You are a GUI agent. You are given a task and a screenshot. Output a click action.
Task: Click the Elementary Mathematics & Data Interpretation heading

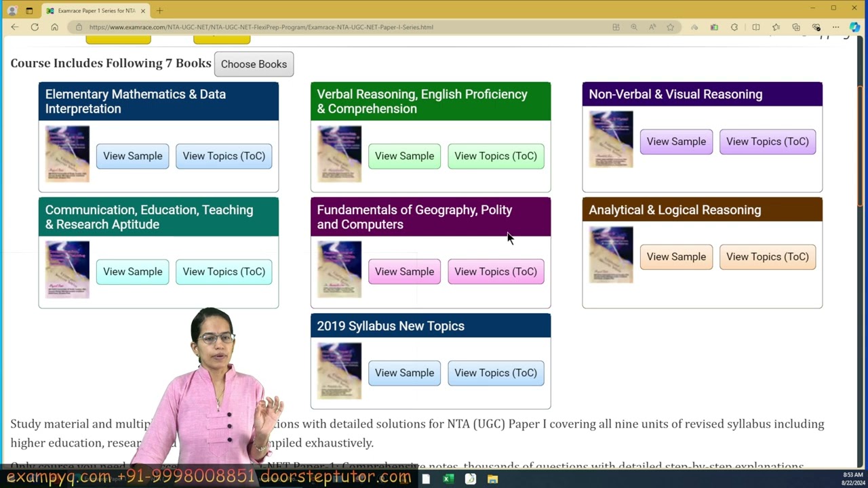coord(136,102)
